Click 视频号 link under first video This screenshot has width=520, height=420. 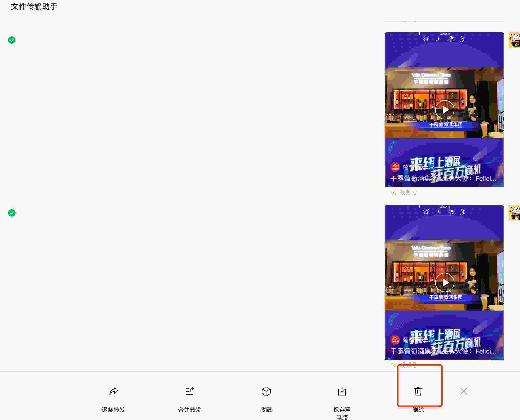point(408,192)
